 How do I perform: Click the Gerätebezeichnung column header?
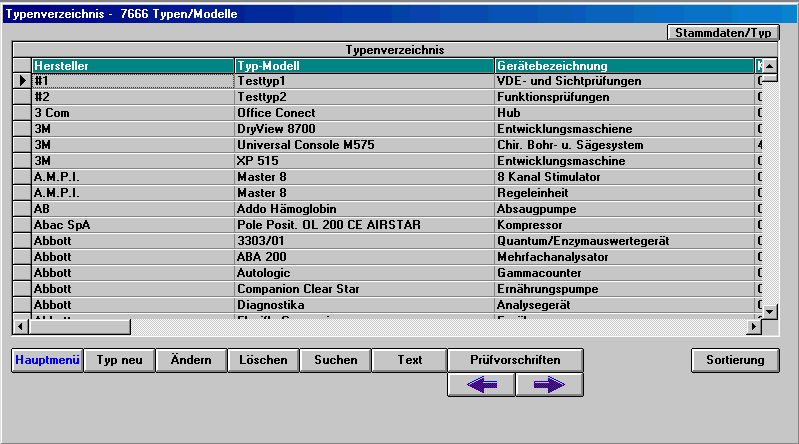pyautogui.click(x=624, y=66)
